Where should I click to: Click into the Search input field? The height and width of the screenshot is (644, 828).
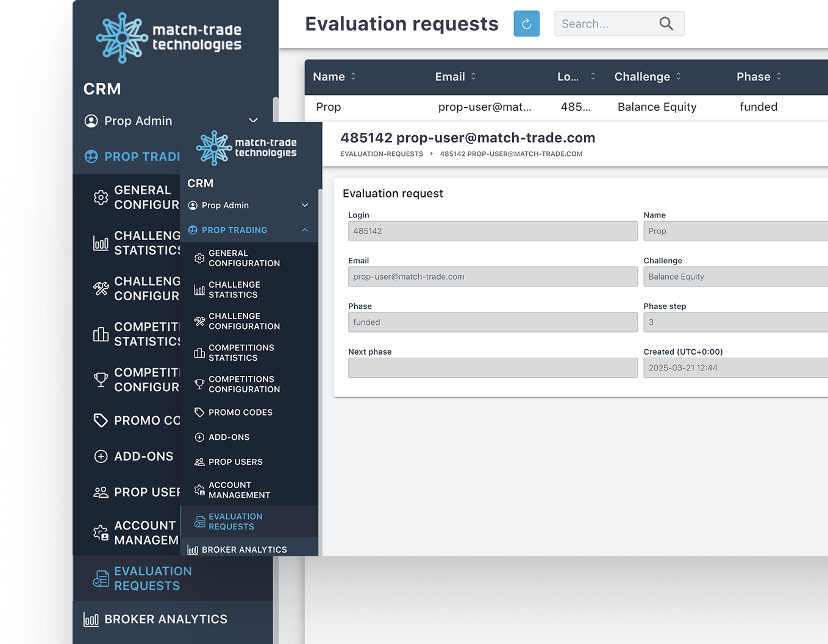pos(605,24)
